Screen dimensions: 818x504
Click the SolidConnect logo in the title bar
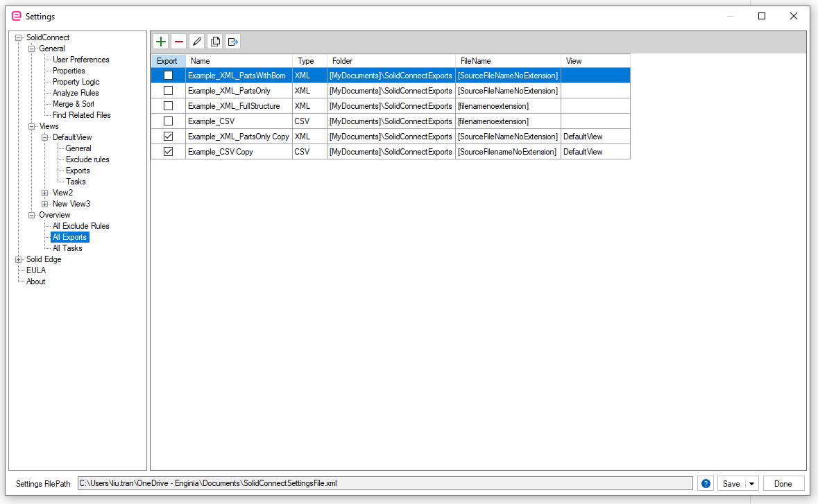pos(17,16)
